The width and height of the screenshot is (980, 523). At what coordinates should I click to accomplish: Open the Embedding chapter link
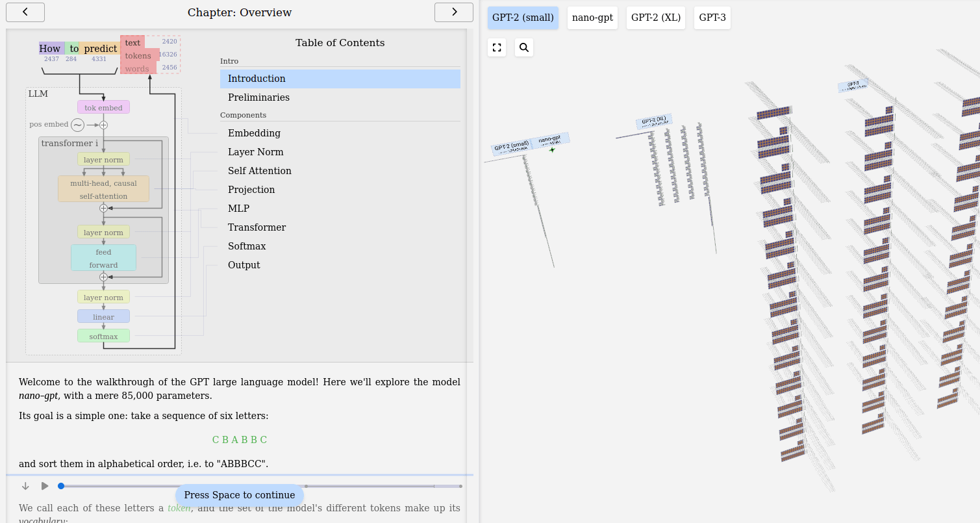[x=340, y=133]
